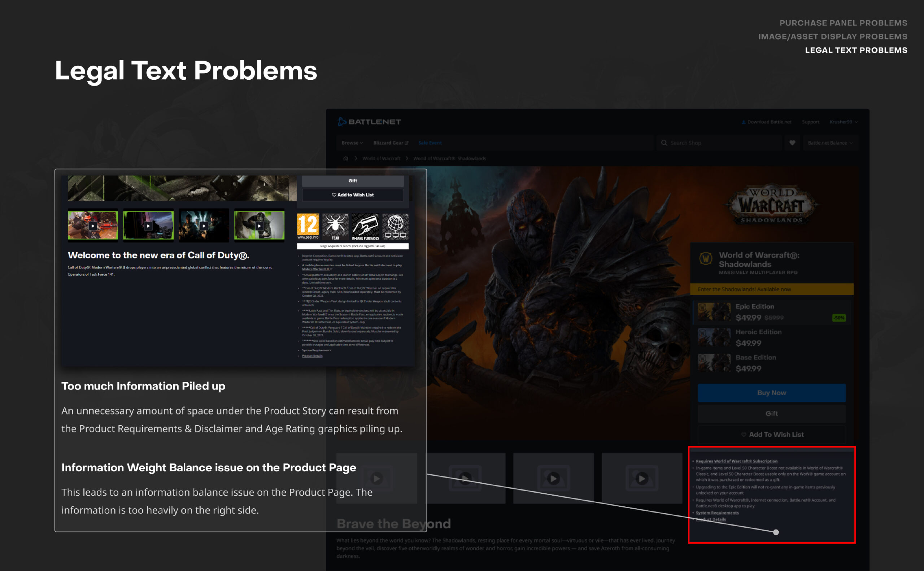Click Download Battle.net link
Viewport: 924px width, 571px height.
[766, 122]
